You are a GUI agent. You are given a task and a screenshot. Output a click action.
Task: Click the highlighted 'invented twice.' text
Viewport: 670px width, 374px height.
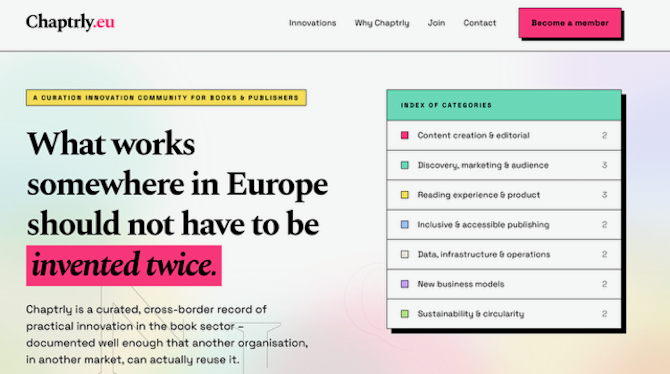[x=124, y=265]
